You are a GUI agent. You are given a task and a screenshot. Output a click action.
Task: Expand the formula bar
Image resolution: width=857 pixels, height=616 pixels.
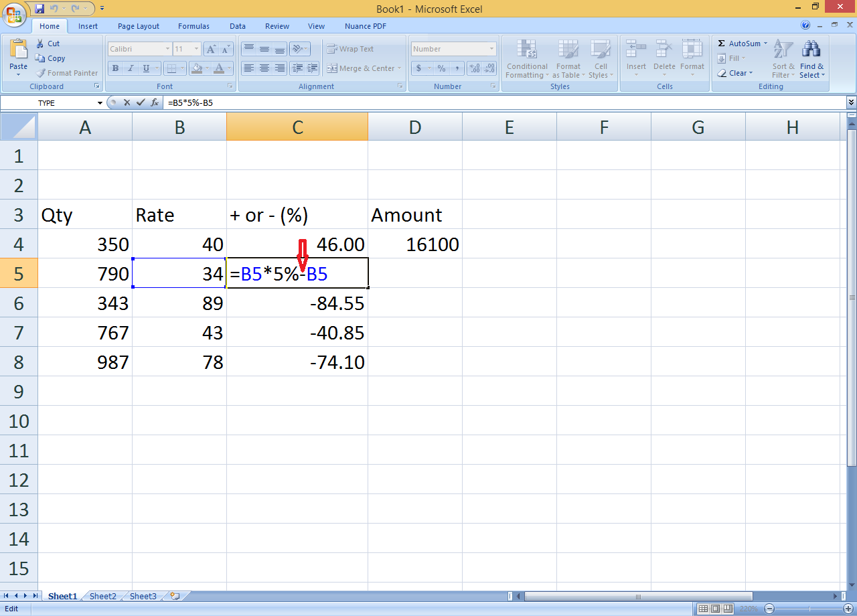851,102
